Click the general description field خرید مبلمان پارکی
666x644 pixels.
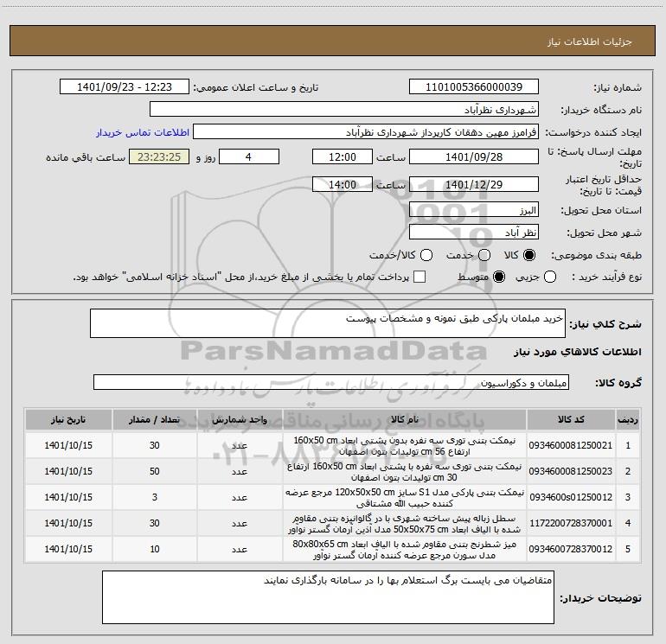[x=328, y=323]
